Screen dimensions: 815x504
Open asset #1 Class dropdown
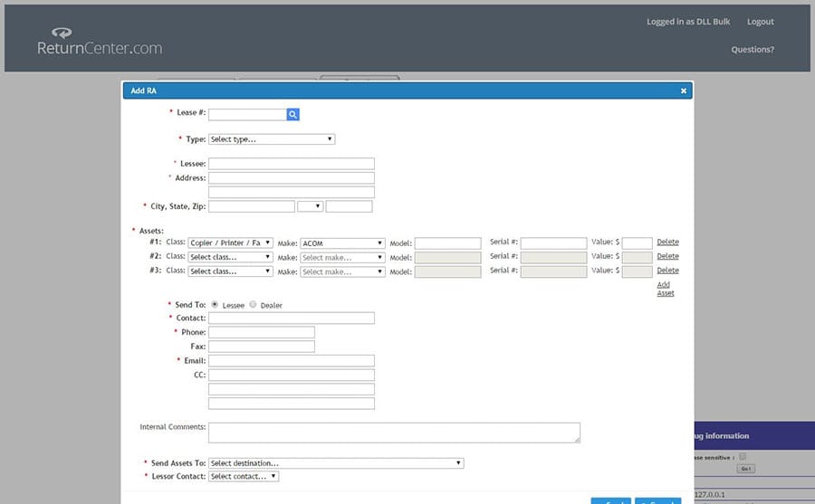tap(230, 242)
